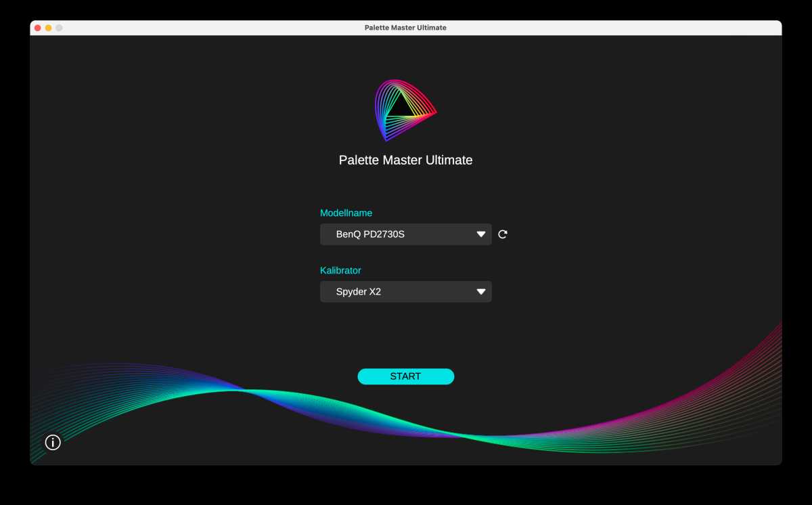Image resolution: width=812 pixels, height=505 pixels.
Task: Click the window title bar text
Action: pyautogui.click(x=405, y=28)
